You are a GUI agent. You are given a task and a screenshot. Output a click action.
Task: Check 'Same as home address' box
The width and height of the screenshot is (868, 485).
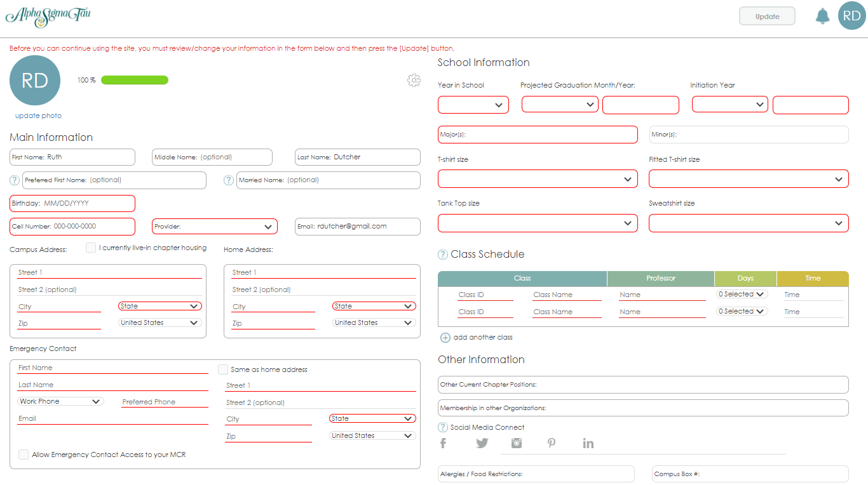point(223,369)
